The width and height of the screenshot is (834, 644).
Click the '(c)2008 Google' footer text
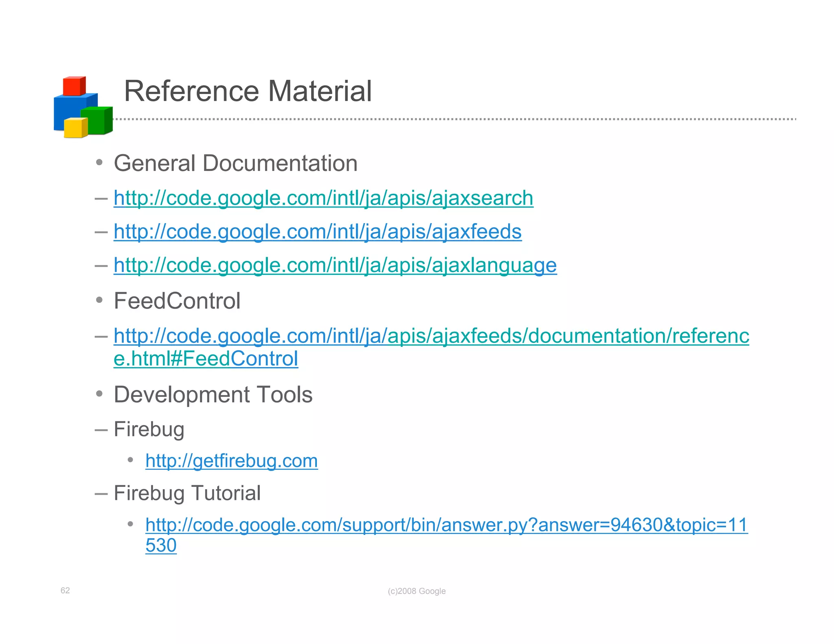point(417,591)
